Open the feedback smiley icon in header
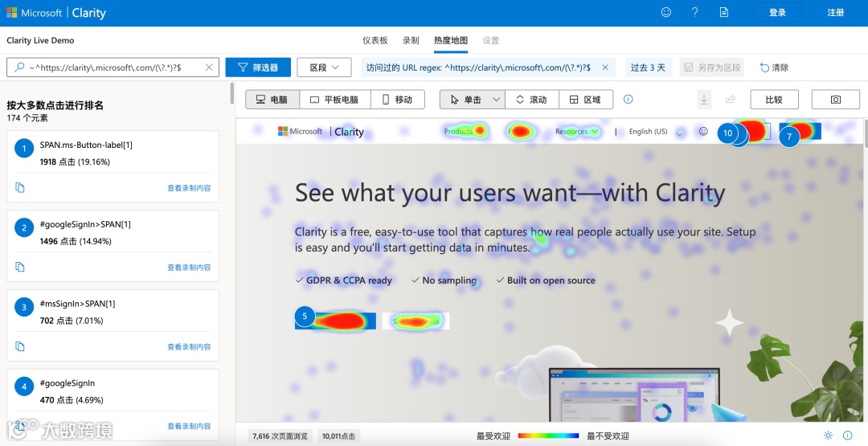Screen dimensions: 868x446 coord(666,12)
